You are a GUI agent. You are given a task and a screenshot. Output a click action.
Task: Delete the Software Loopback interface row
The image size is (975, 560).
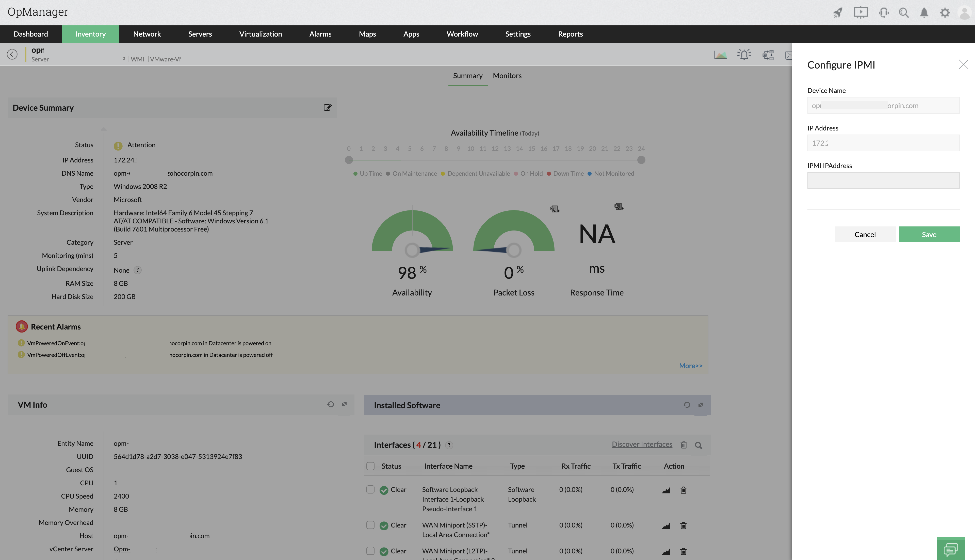(683, 490)
